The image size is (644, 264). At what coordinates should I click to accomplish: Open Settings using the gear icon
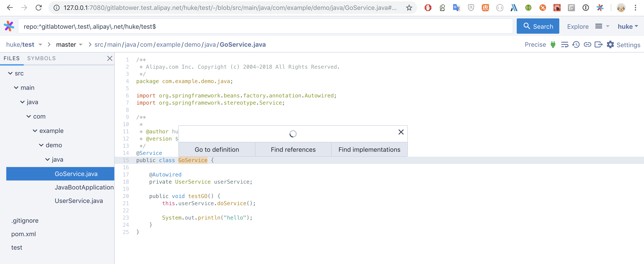(x=610, y=45)
